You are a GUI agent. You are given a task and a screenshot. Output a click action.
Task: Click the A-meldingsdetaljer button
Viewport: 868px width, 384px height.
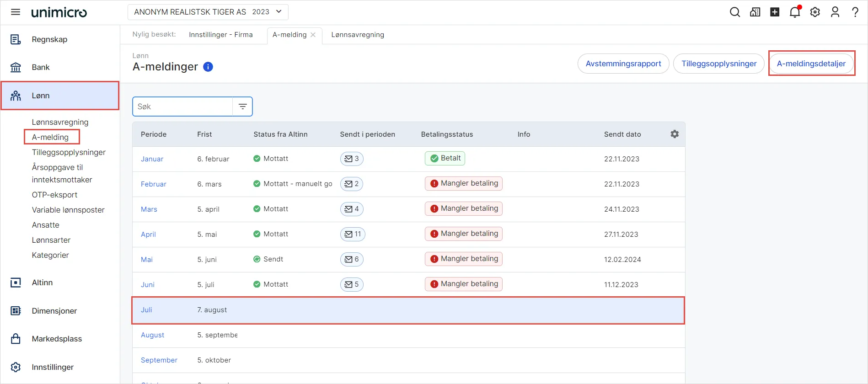coord(811,64)
